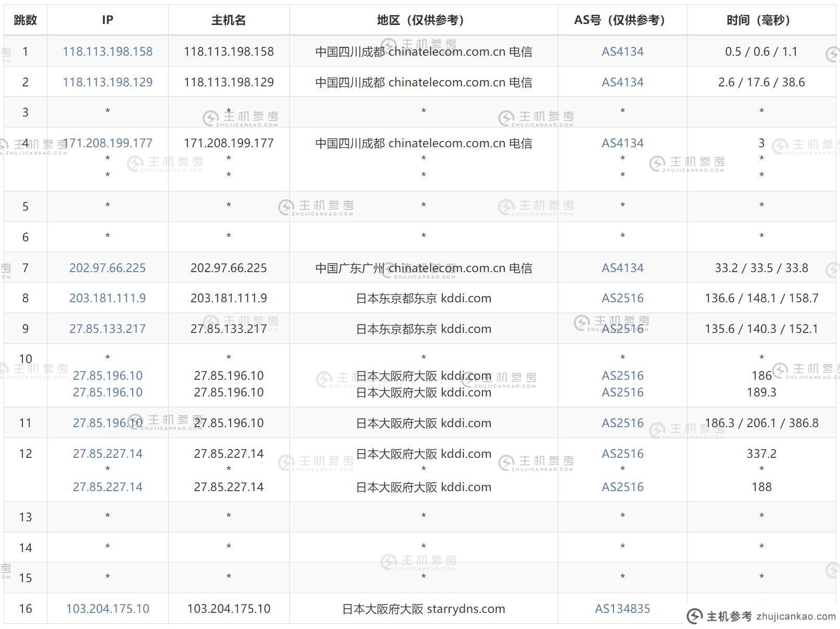Select the time value 0.5 / 0.6 / 1.1
The width and height of the screenshot is (840, 629).
[761, 52]
